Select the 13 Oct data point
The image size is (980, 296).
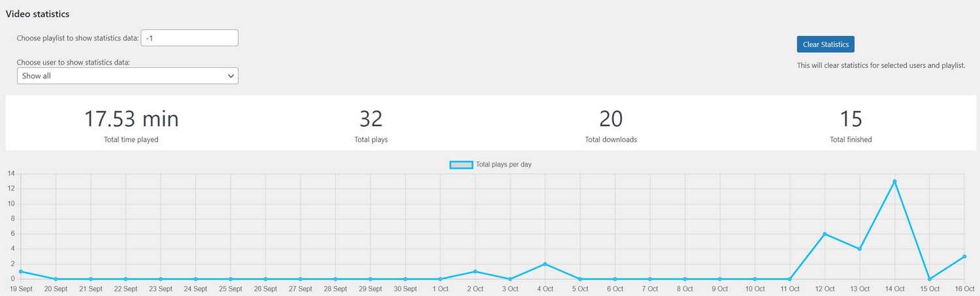coord(860,249)
